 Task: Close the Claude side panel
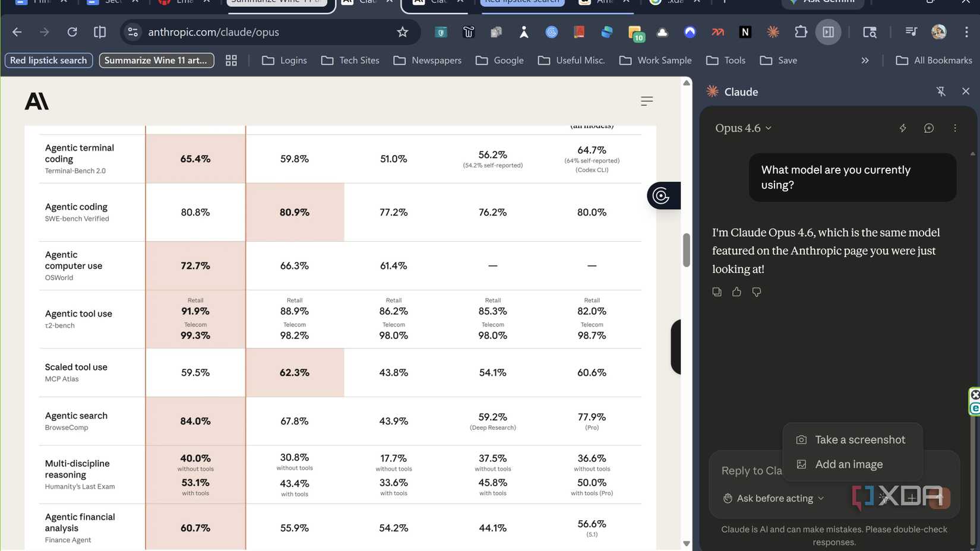coord(966,91)
